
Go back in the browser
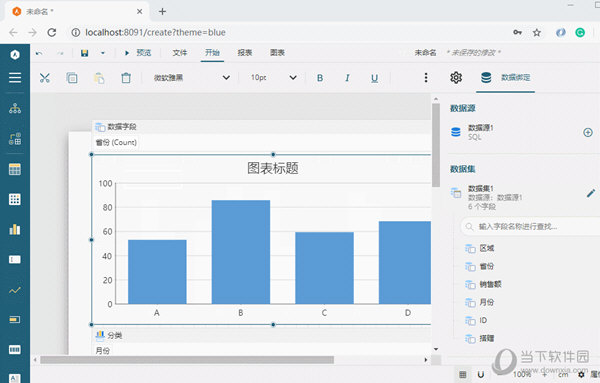(x=13, y=33)
